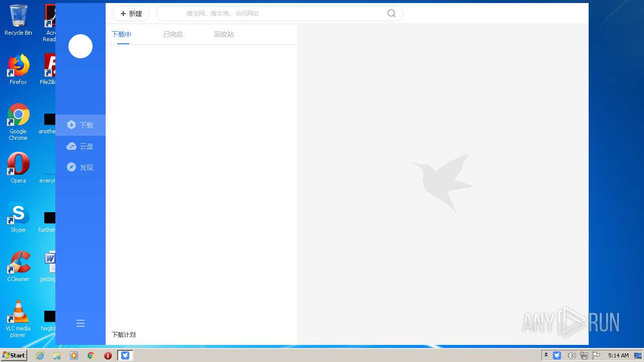Click the Xunlei tray icon
The height and width of the screenshot is (362, 644).
coord(557,355)
